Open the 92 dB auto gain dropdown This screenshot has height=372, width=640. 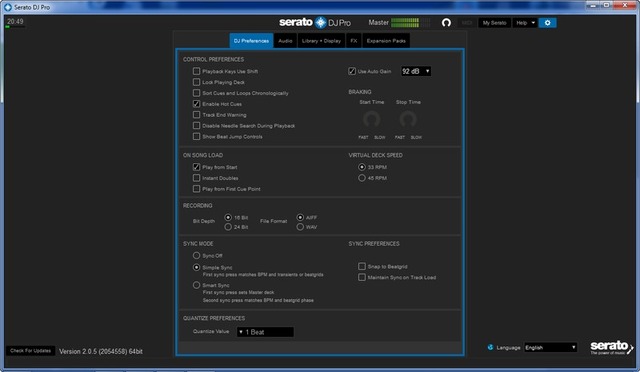416,71
